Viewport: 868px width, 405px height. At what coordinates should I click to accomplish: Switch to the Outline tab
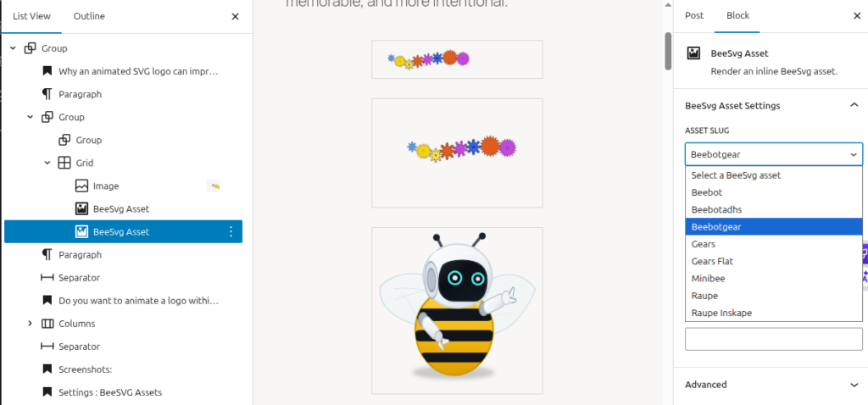coord(89,16)
